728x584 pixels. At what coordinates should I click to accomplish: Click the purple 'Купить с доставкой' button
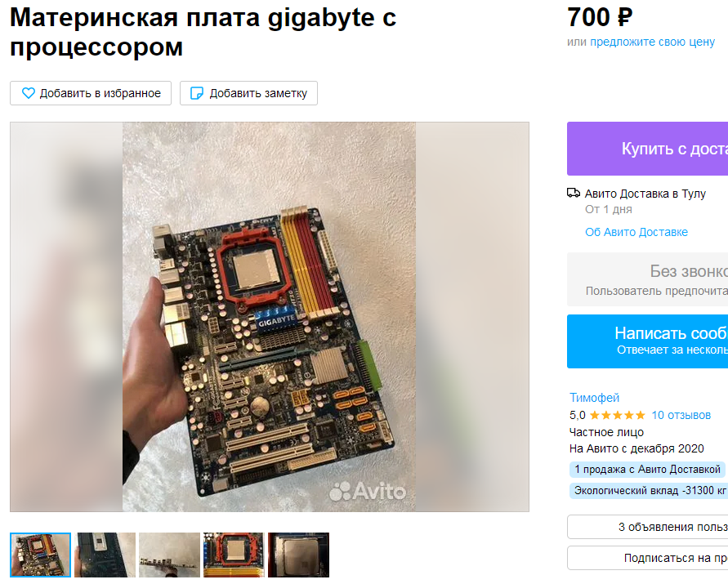coord(648,149)
